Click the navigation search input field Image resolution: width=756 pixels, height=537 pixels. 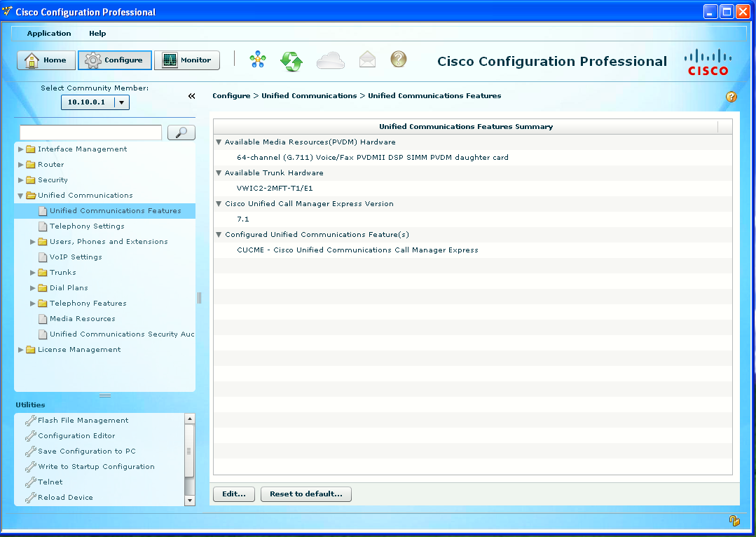[90, 132]
